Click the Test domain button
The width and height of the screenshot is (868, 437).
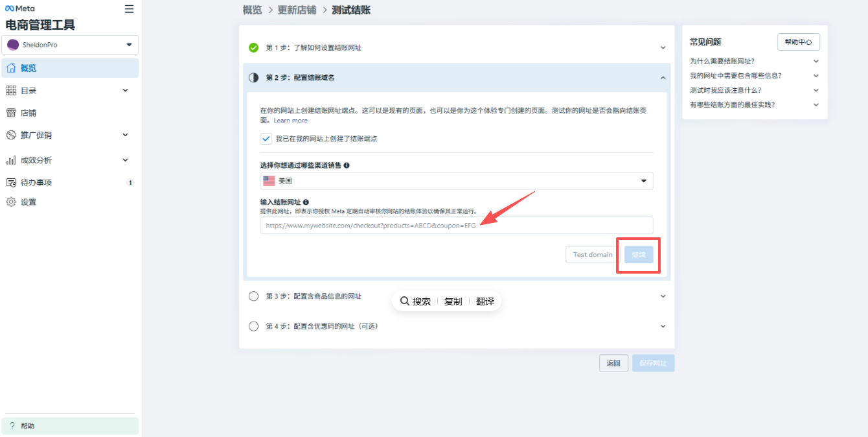point(592,255)
